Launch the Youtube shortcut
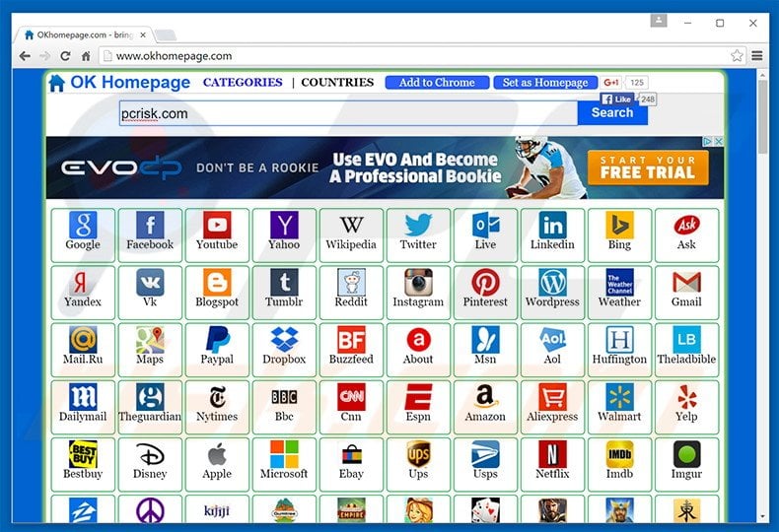This screenshot has height=532, width=779. (217, 235)
